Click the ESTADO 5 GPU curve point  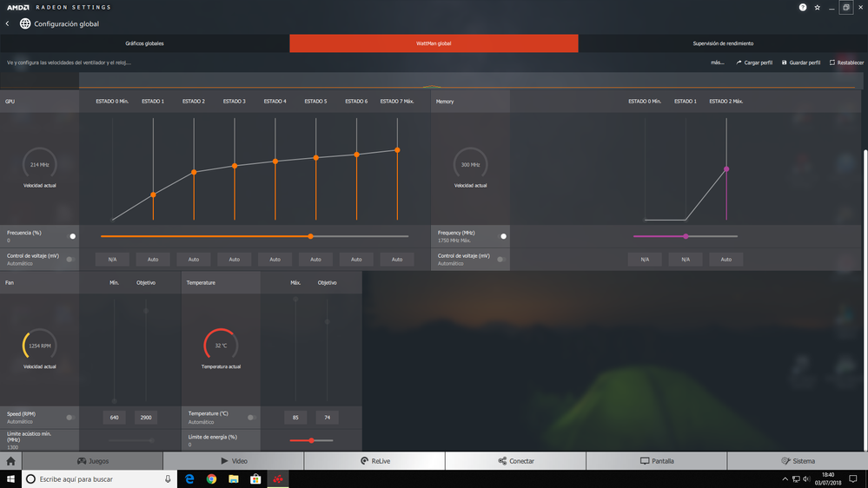point(316,158)
